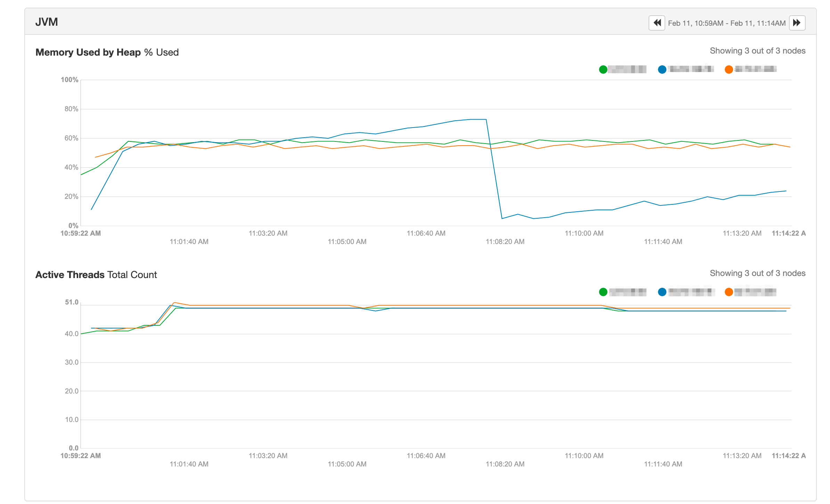The height and width of the screenshot is (504, 830).
Task: Click blue line lowest point after heap drop
Action: (502, 218)
